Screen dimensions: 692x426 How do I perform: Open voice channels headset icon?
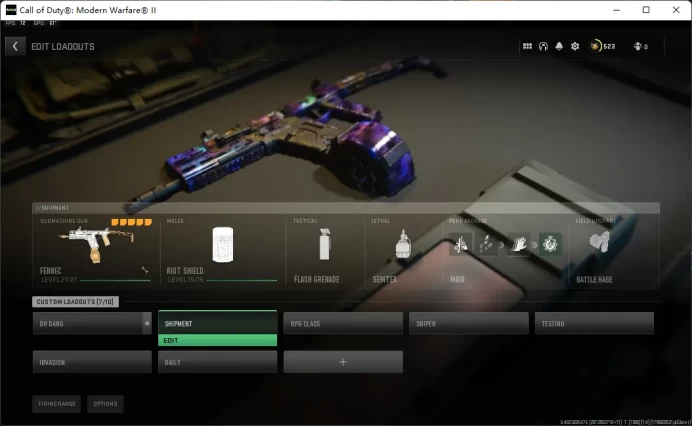coord(543,46)
